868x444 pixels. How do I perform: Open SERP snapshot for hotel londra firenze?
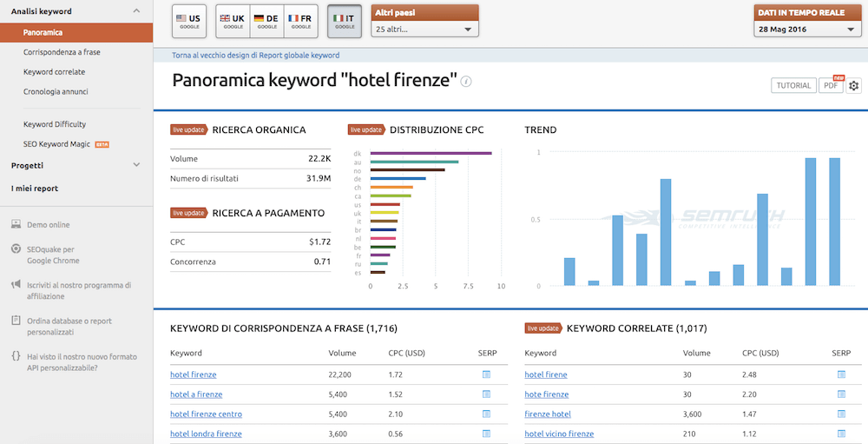[487, 434]
